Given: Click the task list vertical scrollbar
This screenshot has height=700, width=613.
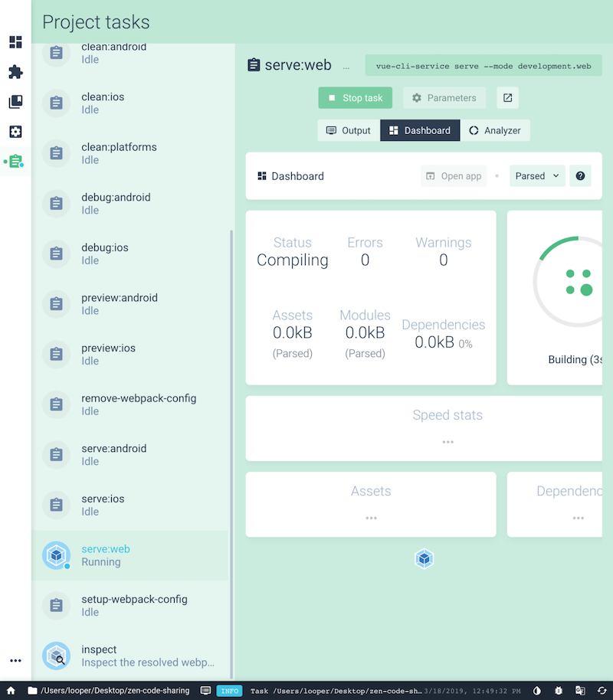Looking at the screenshot, I should point(231,452).
